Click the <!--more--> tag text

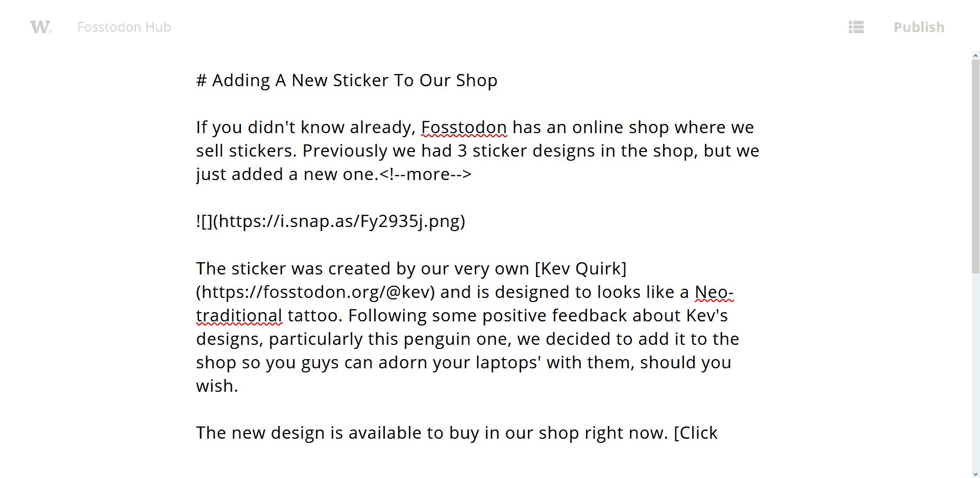[425, 174]
